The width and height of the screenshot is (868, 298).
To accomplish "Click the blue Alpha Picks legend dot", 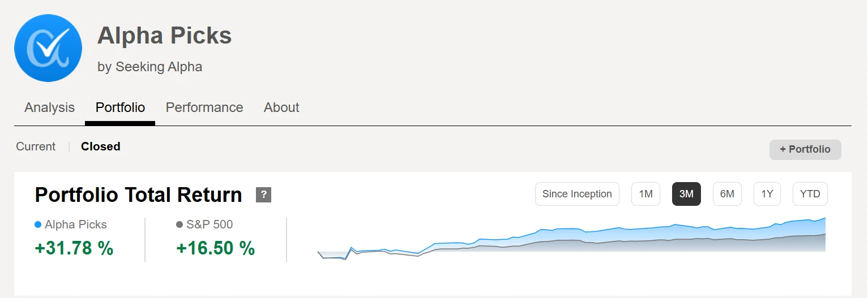I will (38, 224).
